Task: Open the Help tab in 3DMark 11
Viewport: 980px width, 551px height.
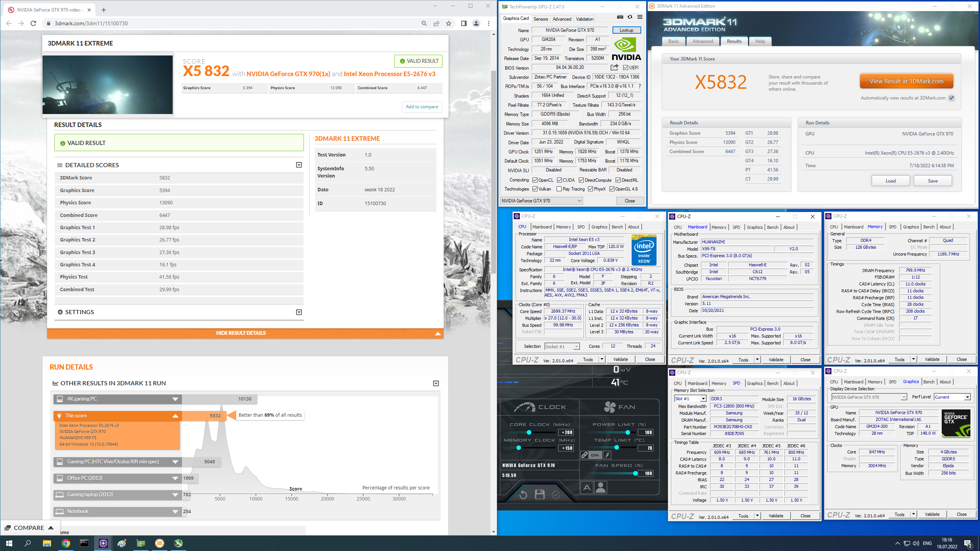Action: tap(760, 41)
